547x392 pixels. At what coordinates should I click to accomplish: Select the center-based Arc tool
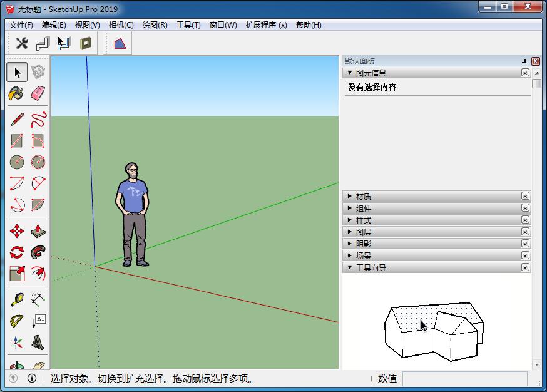coord(17,183)
